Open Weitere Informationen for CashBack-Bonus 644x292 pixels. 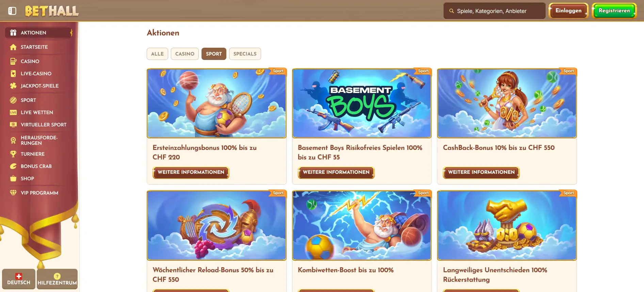point(481,172)
